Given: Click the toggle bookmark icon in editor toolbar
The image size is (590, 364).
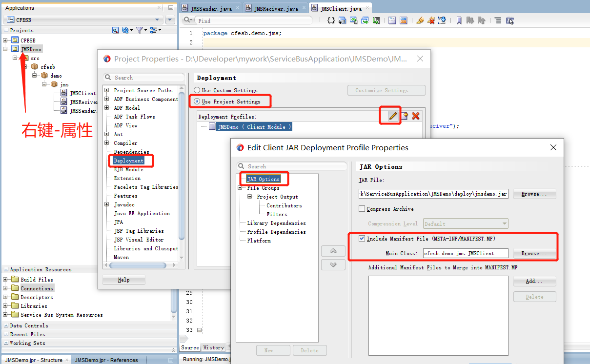Looking at the screenshot, I should coord(459,20).
